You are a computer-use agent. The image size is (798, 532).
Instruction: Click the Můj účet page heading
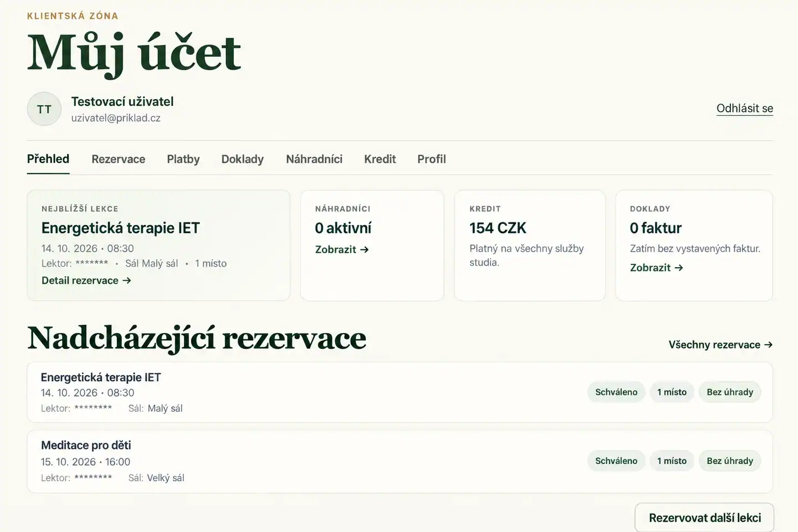134,54
